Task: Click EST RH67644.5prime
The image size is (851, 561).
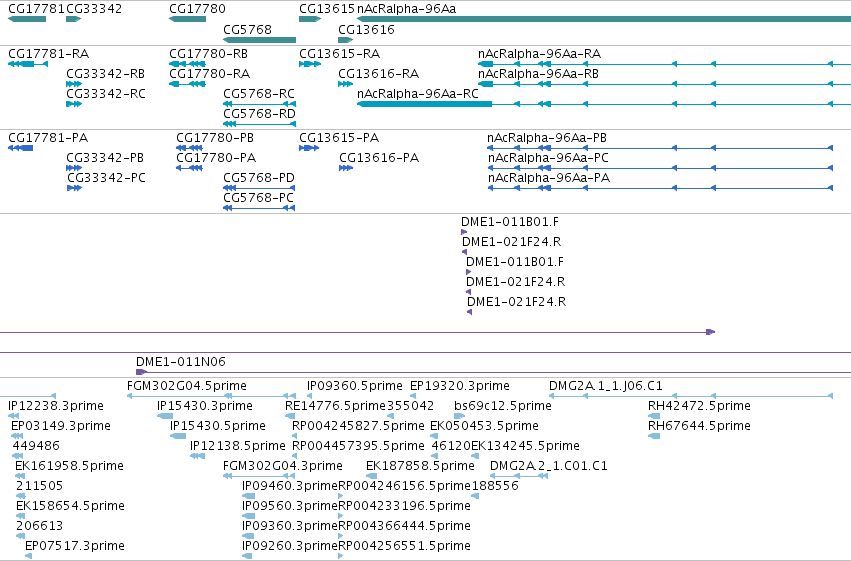Action: 700,426
